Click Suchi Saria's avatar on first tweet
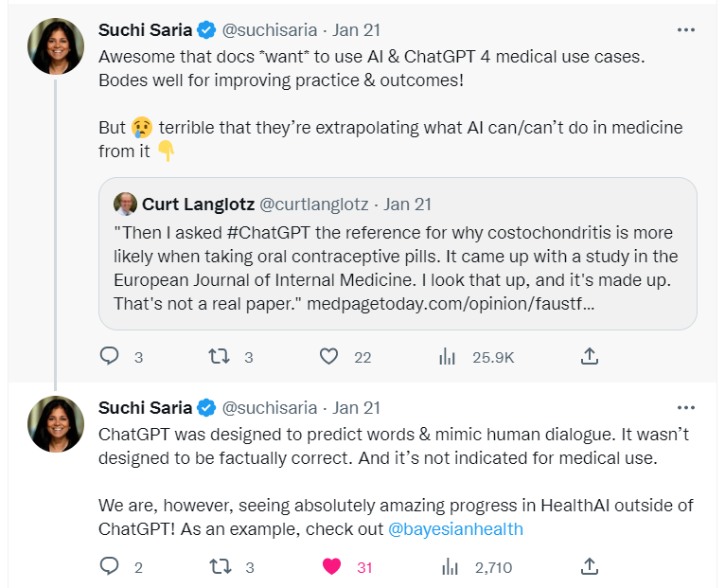This screenshot has width=725, height=588. point(56,46)
